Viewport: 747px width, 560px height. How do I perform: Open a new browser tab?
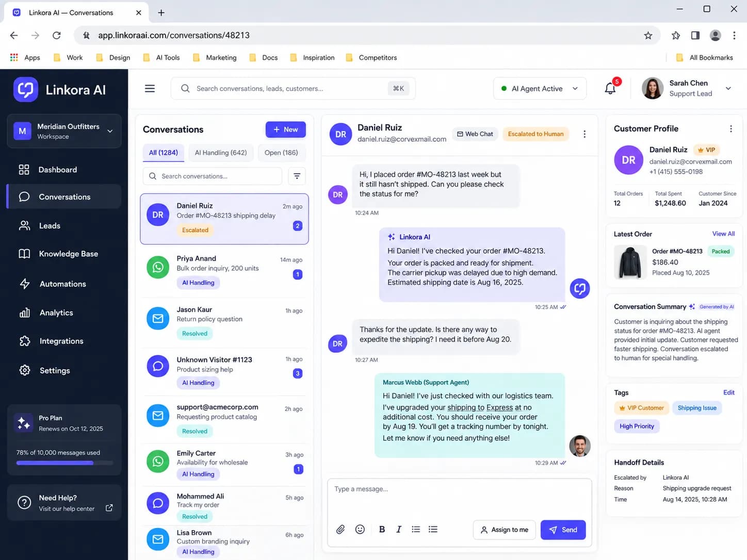[x=161, y=12]
